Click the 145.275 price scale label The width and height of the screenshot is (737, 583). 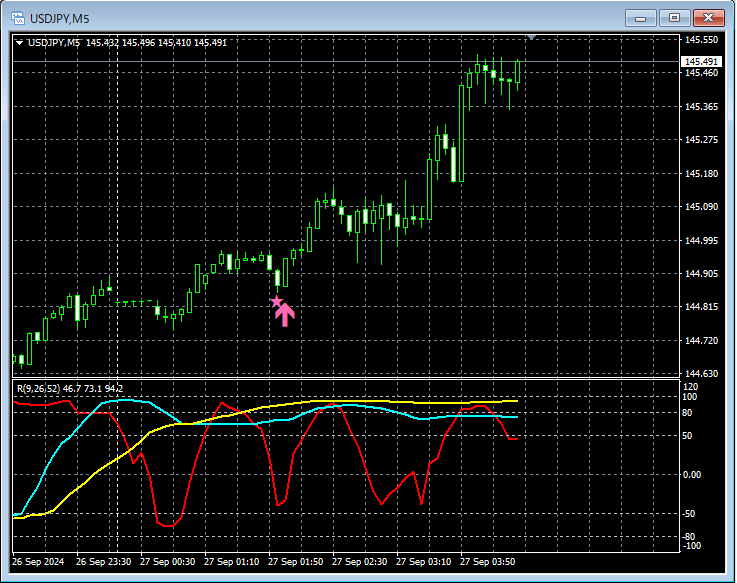pyautogui.click(x=701, y=140)
